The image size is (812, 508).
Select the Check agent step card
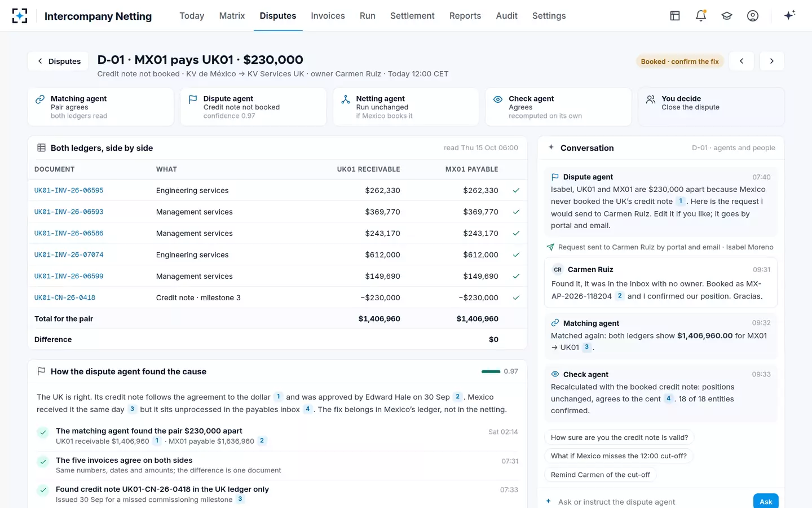[x=558, y=107]
